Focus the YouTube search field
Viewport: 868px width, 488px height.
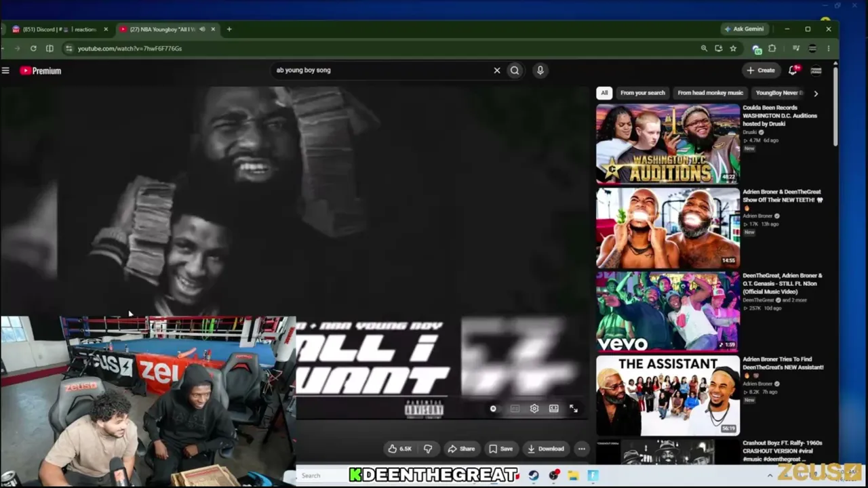point(383,70)
